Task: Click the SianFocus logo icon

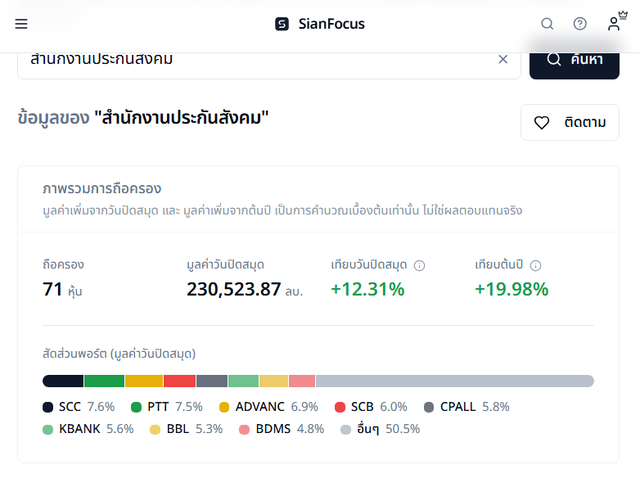Action: [x=282, y=24]
